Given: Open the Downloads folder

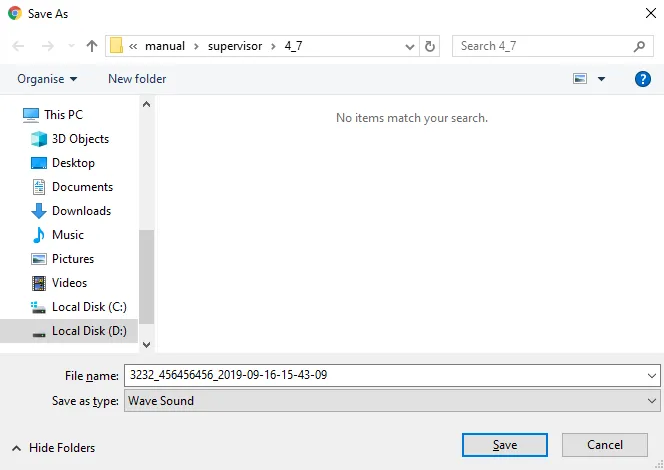Looking at the screenshot, I should 81,211.
